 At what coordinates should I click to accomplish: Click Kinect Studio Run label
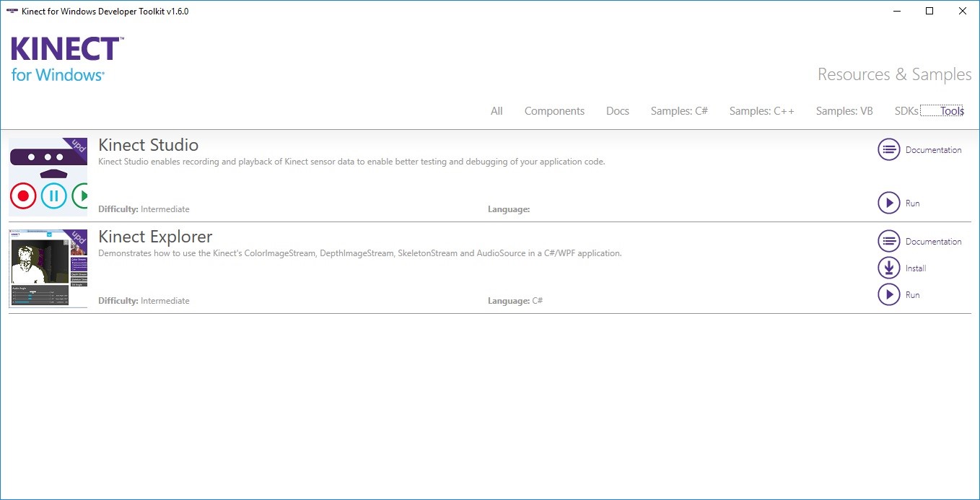pos(913,203)
